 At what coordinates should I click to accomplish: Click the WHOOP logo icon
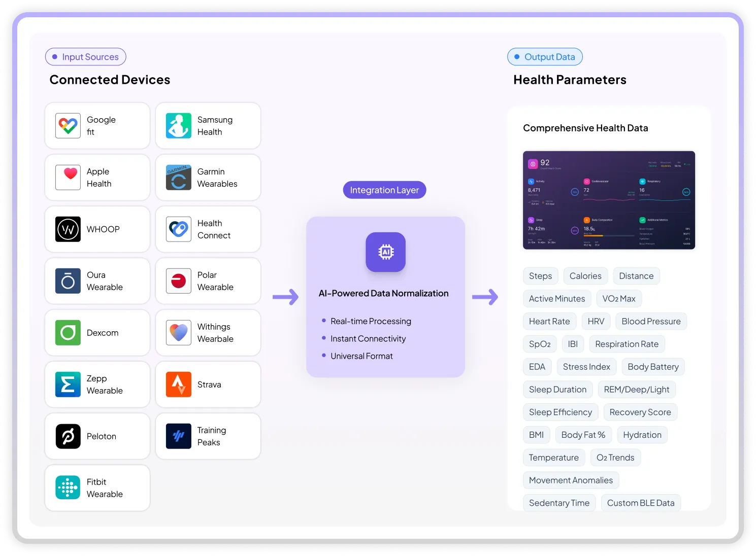coord(68,229)
